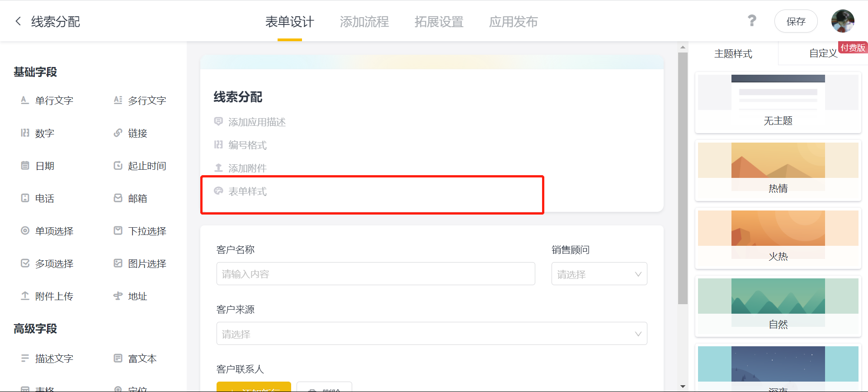
Task: Click the 线索分配 form title
Action: click(x=238, y=97)
